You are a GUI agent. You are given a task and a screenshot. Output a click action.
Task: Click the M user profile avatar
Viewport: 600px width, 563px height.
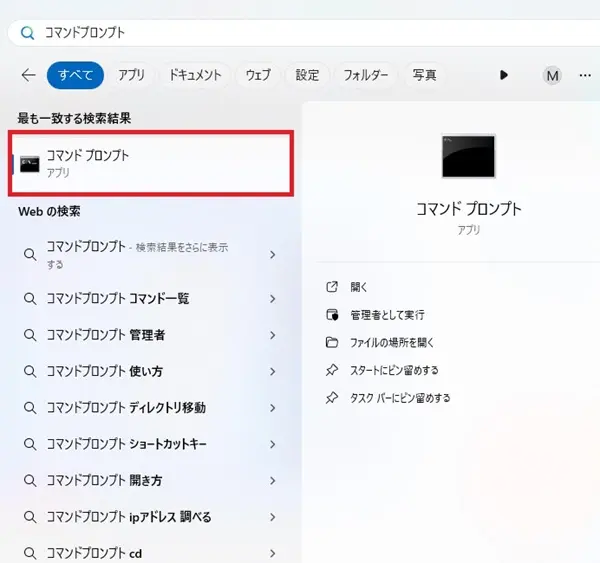552,75
